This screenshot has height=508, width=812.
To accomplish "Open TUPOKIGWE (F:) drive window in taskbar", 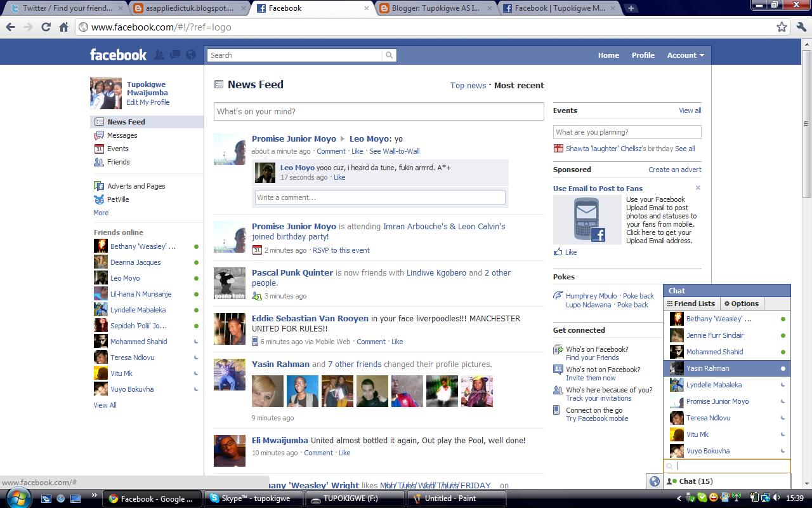I will point(355,498).
